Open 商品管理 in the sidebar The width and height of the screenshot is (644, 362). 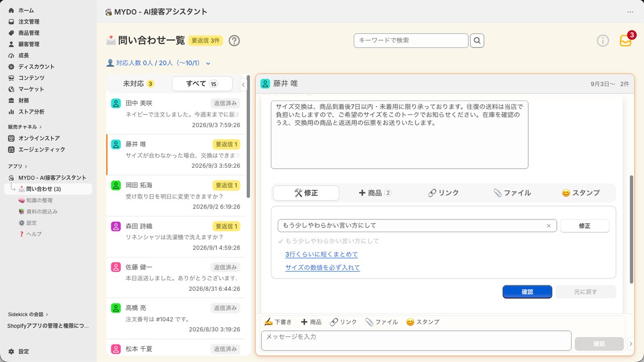(29, 33)
